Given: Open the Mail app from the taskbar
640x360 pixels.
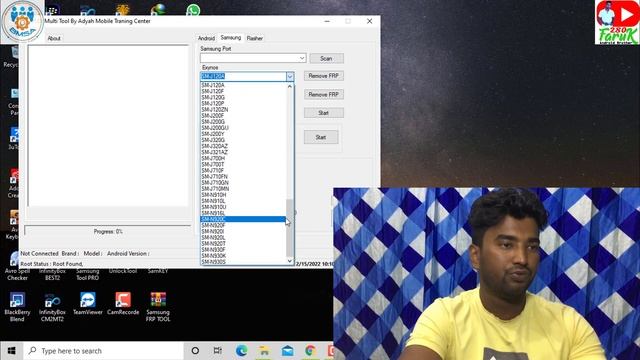Looking at the screenshot, I should tap(287, 351).
